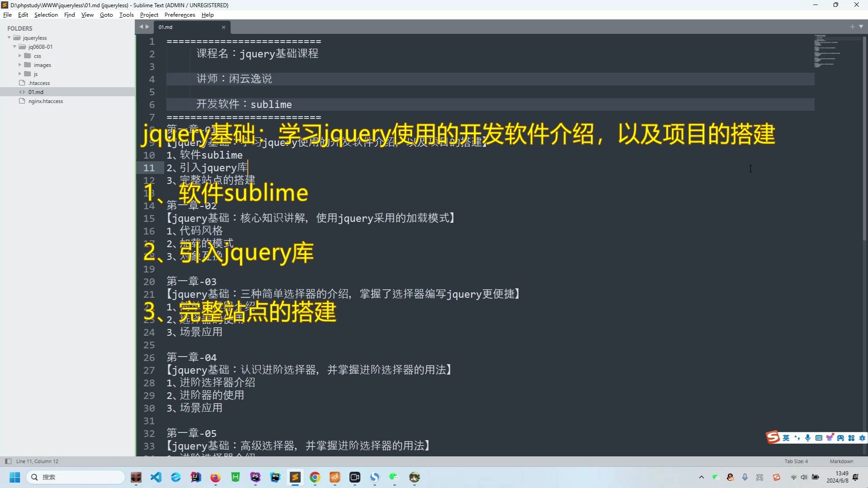Click the speaker icon to open the volume slider
The image size is (868, 488).
804,477
